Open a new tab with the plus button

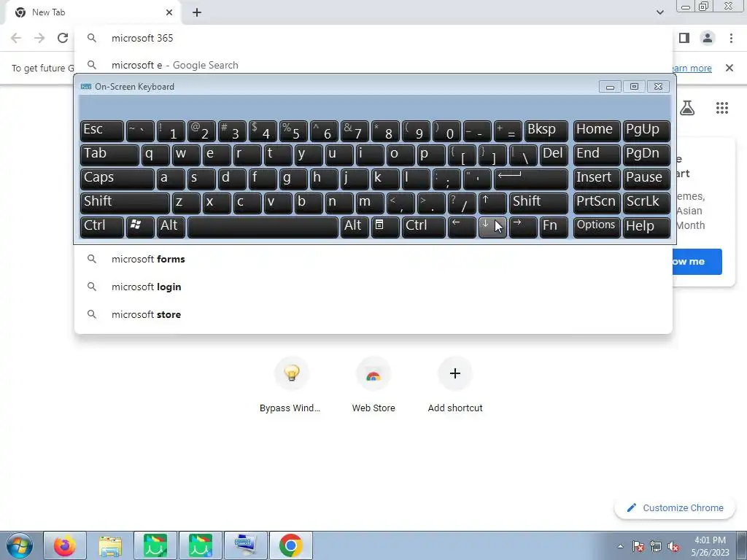197,12
